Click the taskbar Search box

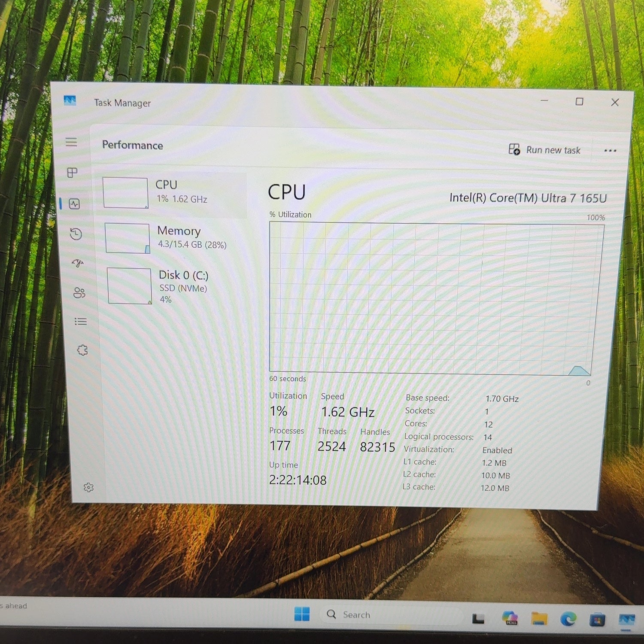click(392, 615)
